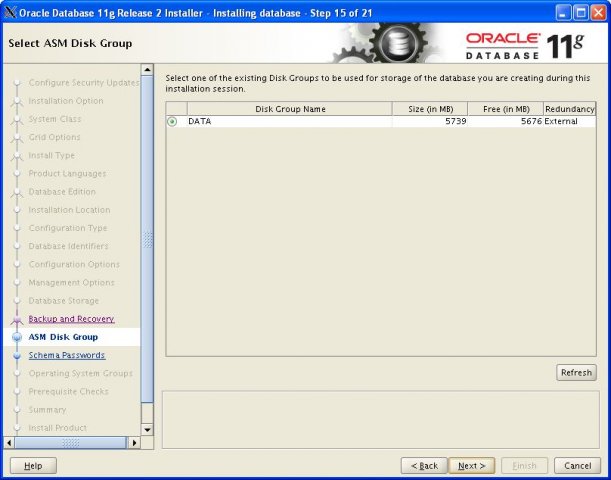Click the X window system title icon
The image size is (611, 480).
point(11,13)
